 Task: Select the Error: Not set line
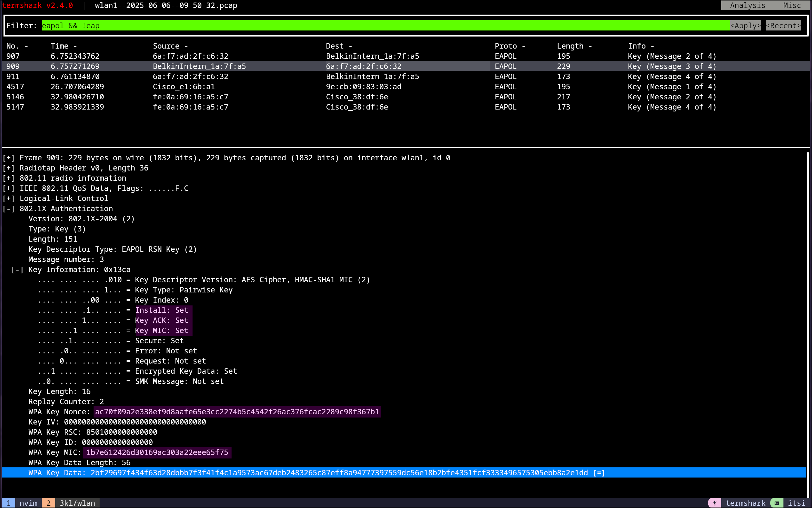117,351
